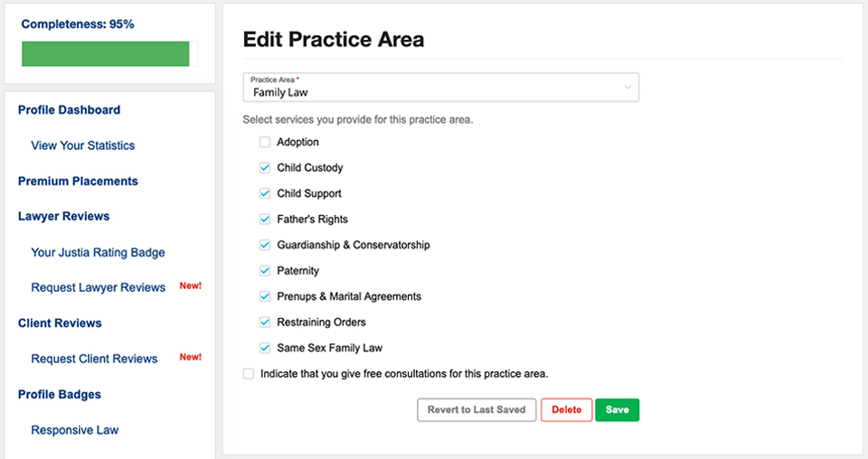Save the practice area changes
Image resolution: width=868 pixels, height=459 pixels.
tap(617, 410)
